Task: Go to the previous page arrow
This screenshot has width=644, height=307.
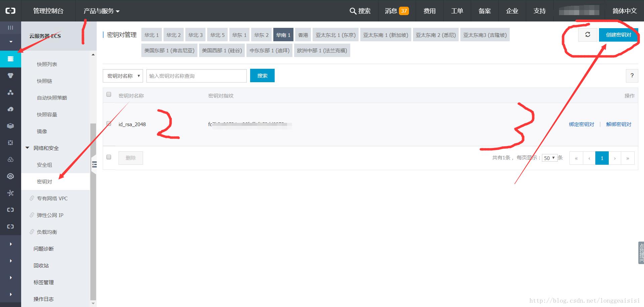Action: click(589, 158)
